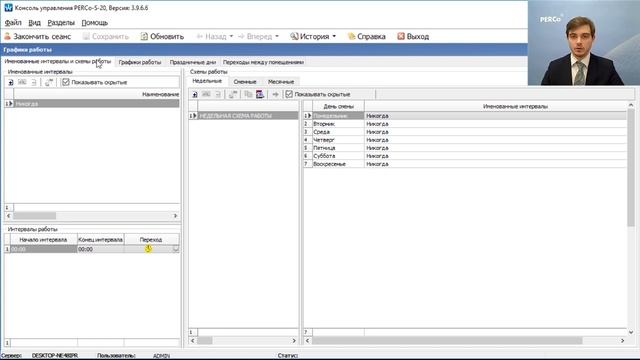This screenshot has height=360, width=640.
Task: Click the PERCo console application icon
Action: point(8,7)
